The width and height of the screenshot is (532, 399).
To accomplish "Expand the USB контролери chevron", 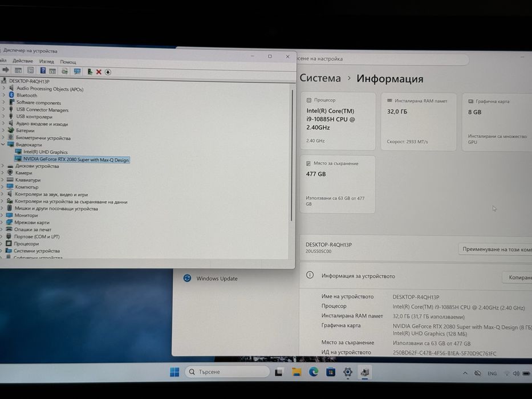I will pos(4,116).
